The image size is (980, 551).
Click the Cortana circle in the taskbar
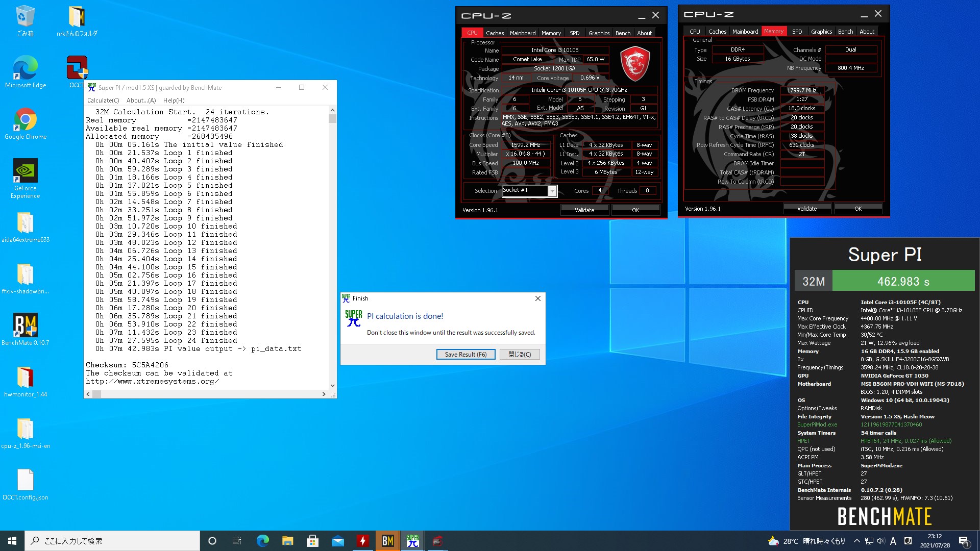(212, 541)
